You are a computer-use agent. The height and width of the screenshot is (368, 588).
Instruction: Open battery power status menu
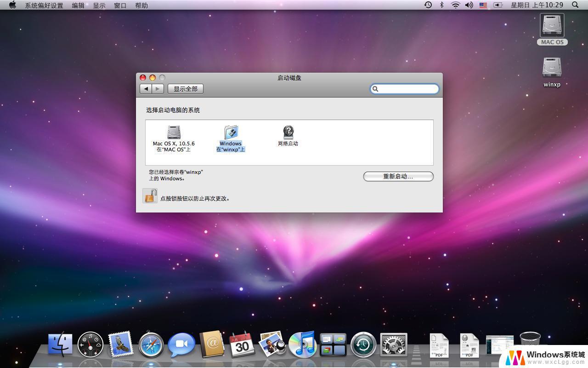(498, 5)
